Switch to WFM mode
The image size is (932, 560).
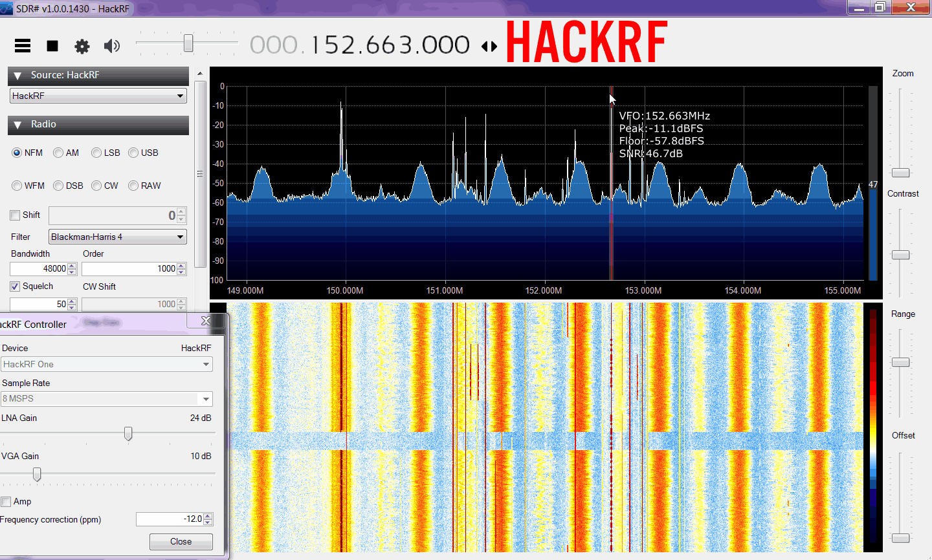(x=17, y=186)
